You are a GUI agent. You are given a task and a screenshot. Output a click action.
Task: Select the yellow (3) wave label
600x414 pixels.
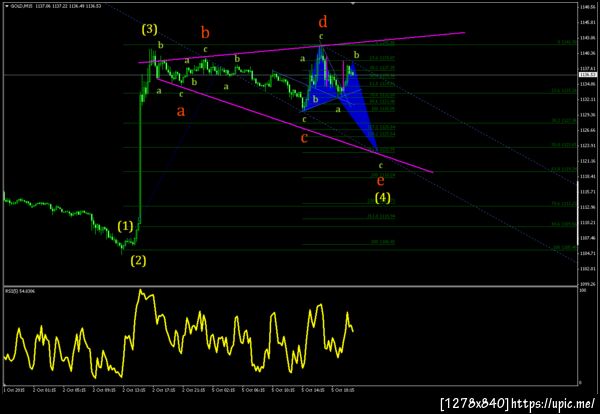tap(150, 29)
